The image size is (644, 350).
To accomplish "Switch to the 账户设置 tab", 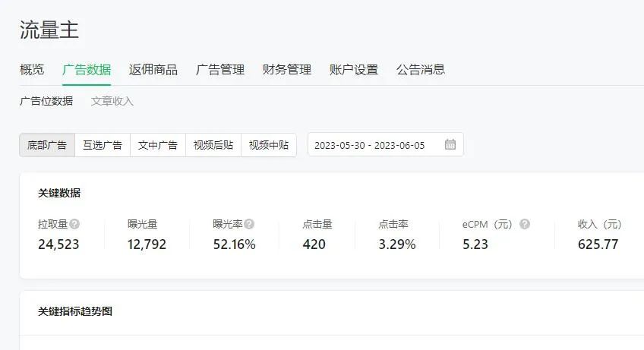I will tap(354, 69).
